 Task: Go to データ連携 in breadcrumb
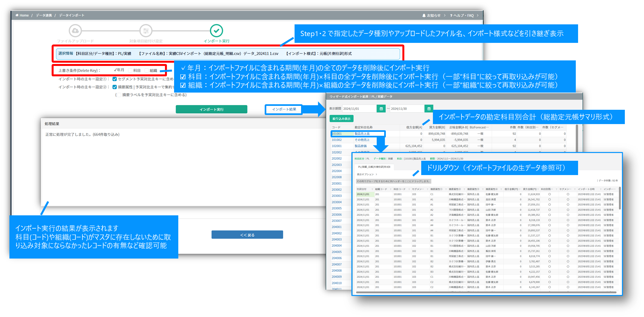tap(44, 16)
